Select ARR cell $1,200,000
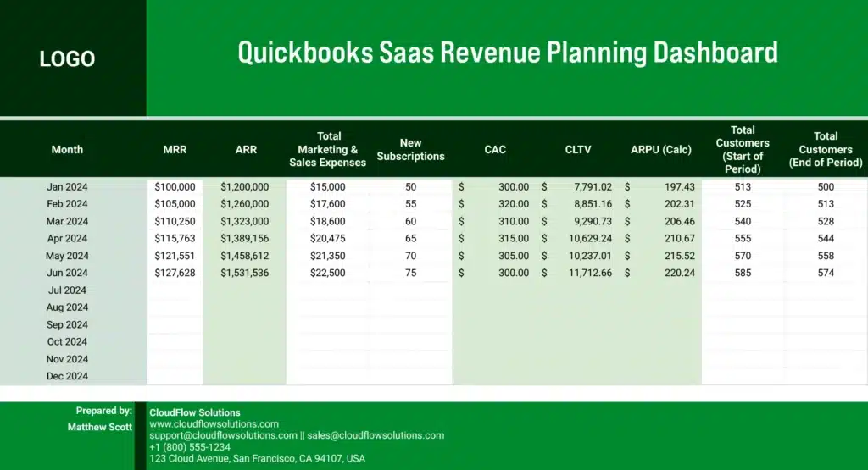Viewport: 868px width, 470px height. pyautogui.click(x=245, y=187)
